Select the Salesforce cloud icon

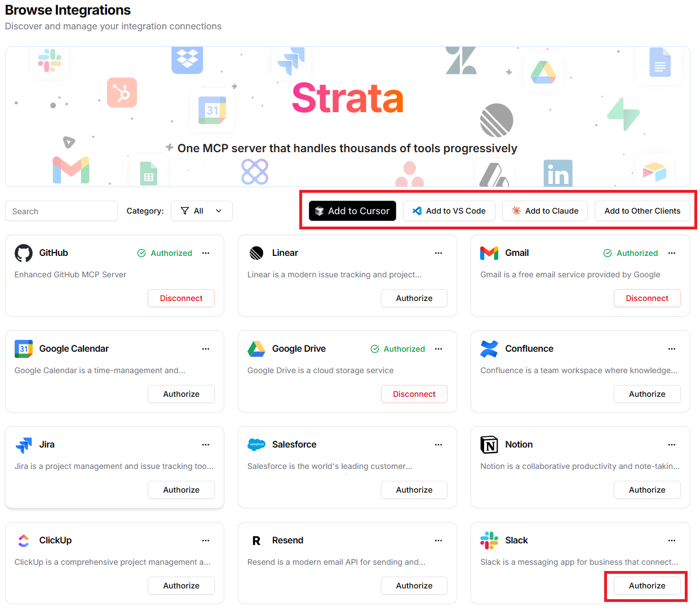256,445
